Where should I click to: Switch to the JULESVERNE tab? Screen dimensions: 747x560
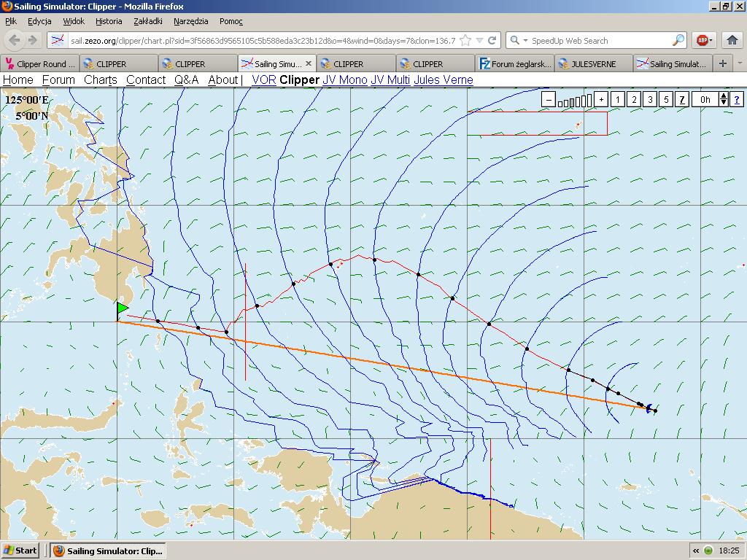591,64
